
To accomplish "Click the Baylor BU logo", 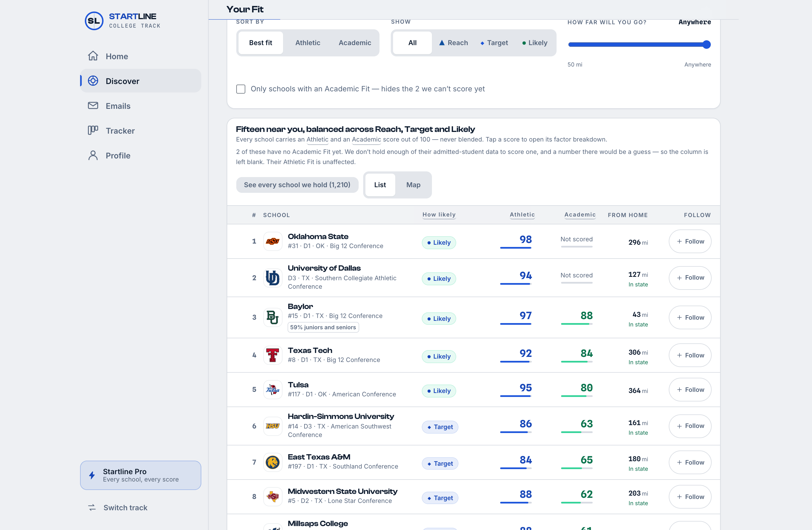I will pos(273,317).
